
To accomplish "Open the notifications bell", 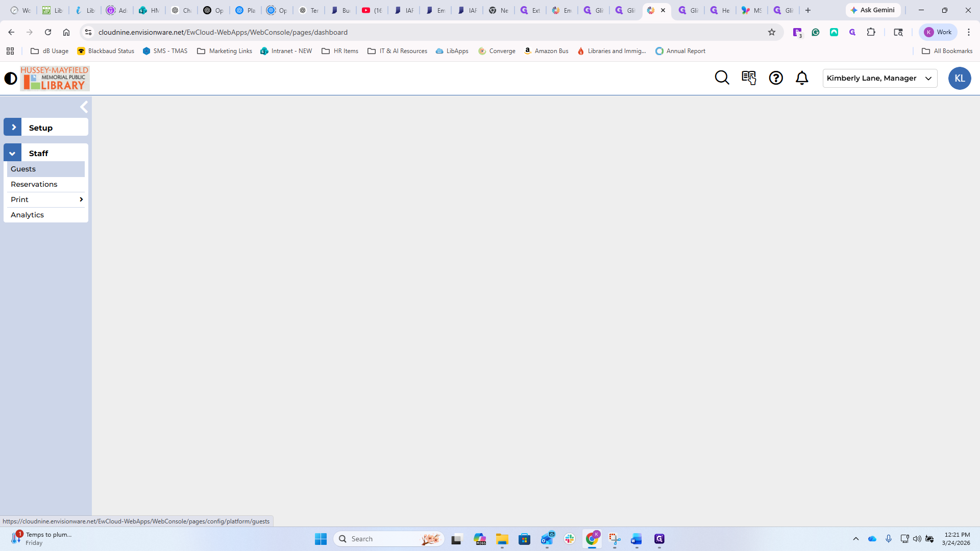I will coord(802,78).
